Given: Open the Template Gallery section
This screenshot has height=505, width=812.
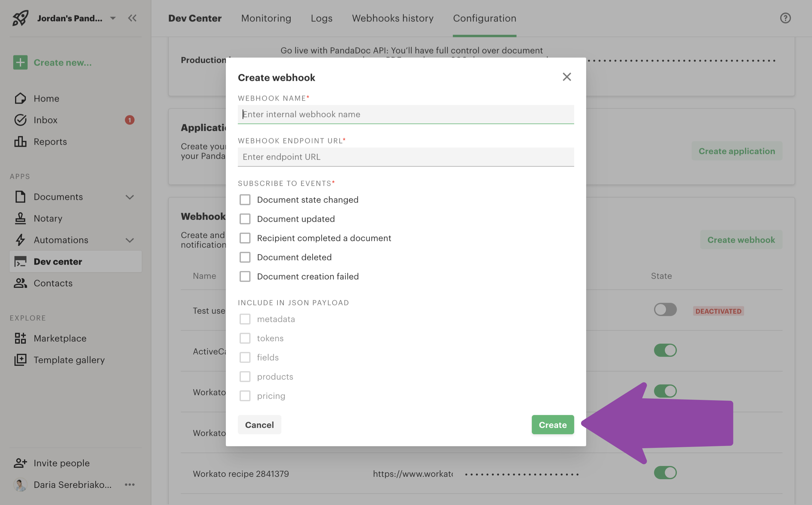Looking at the screenshot, I should [x=69, y=359].
